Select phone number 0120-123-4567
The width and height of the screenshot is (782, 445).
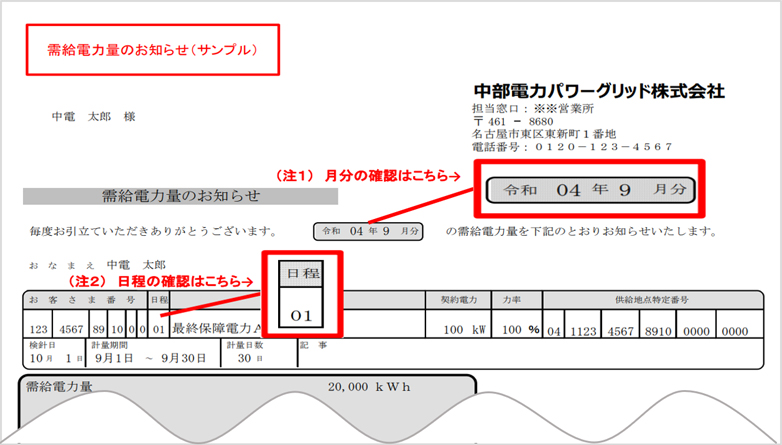point(604,147)
